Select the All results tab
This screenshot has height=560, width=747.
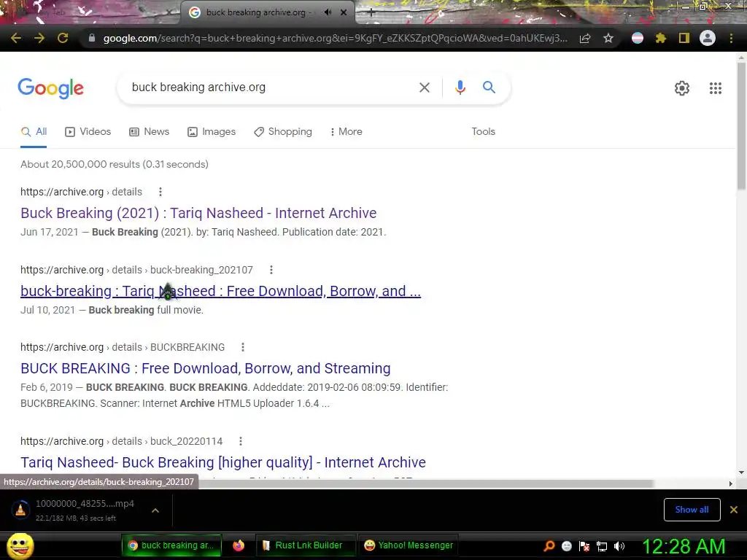coord(34,132)
